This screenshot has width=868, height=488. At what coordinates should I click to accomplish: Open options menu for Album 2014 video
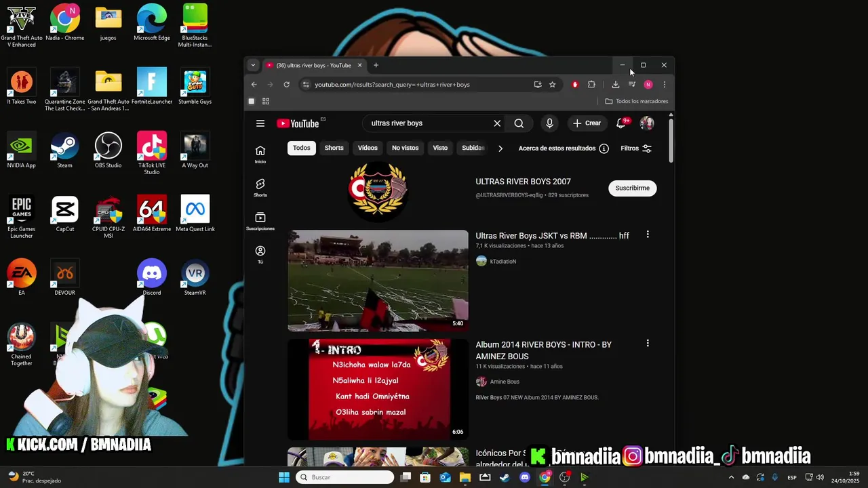(648, 344)
